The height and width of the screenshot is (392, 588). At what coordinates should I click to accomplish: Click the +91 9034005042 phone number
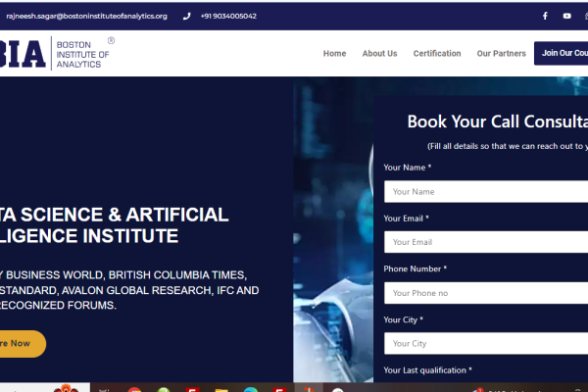pos(228,16)
